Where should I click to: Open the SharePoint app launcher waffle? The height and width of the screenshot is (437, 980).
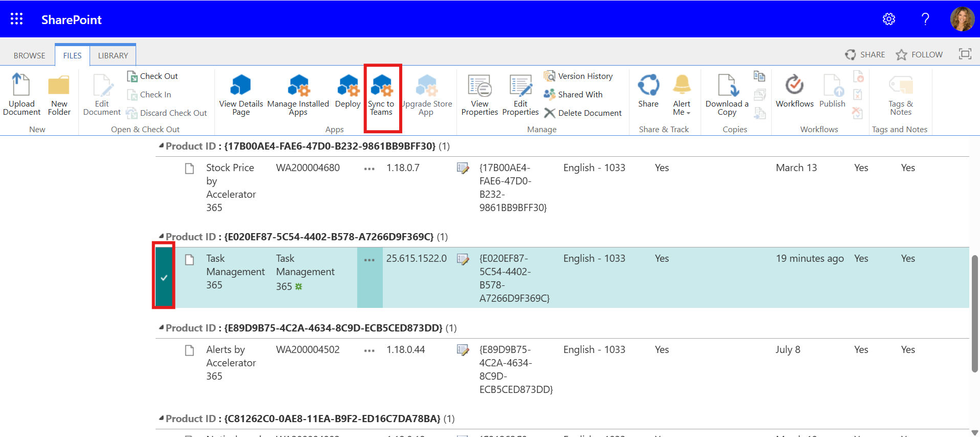(16, 19)
